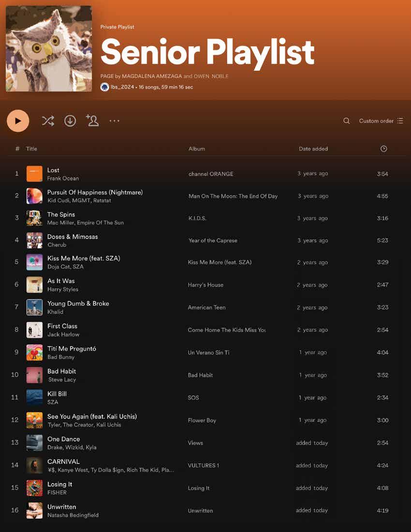This screenshot has width=411, height=532.
Task: Click One Dance album art thumbnail
Action: pos(35,443)
